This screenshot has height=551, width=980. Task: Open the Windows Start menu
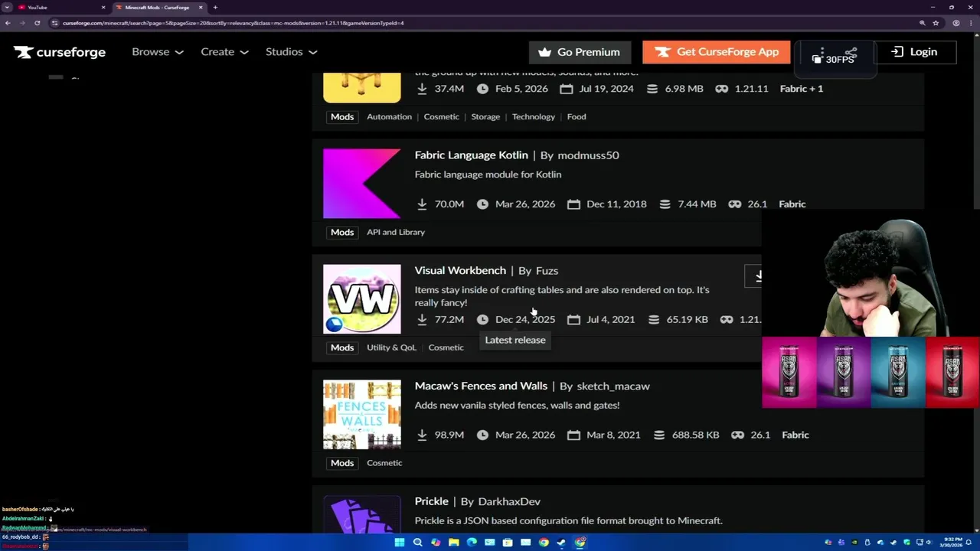[399, 543]
